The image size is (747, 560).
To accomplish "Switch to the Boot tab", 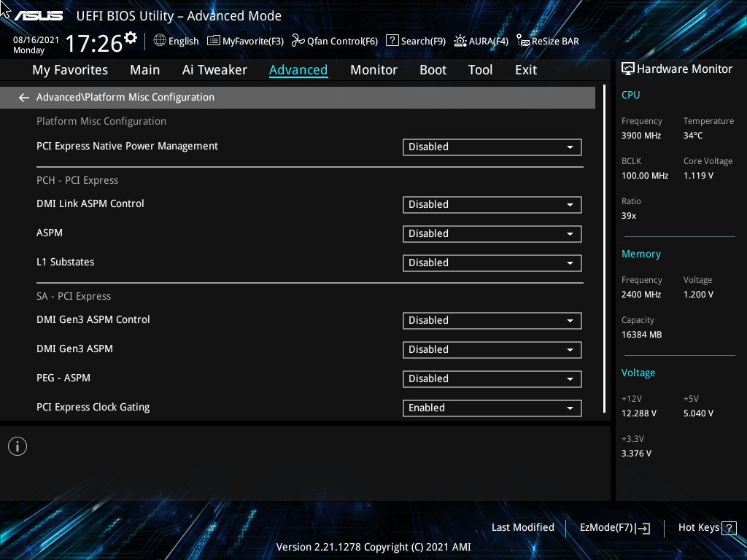I will (433, 70).
